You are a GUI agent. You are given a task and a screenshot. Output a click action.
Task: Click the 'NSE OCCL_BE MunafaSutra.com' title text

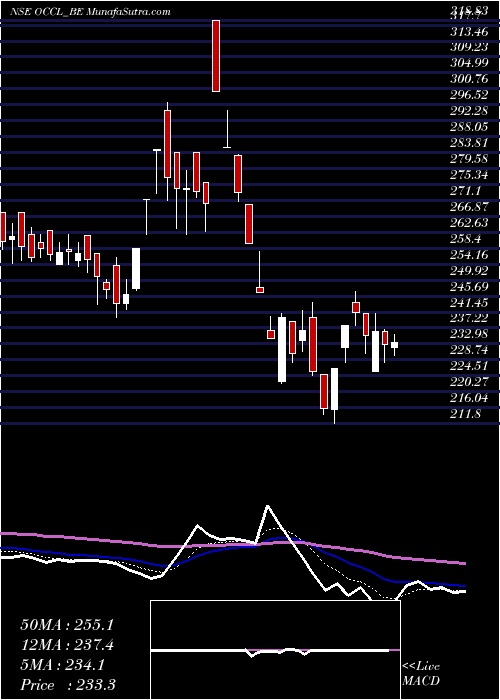91,12
